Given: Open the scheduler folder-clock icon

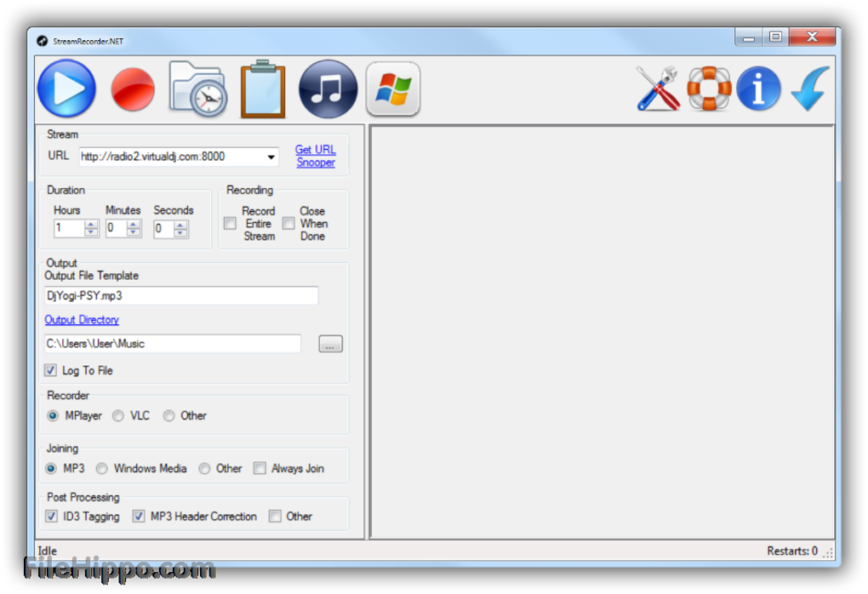Looking at the screenshot, I should click(198, 89).
